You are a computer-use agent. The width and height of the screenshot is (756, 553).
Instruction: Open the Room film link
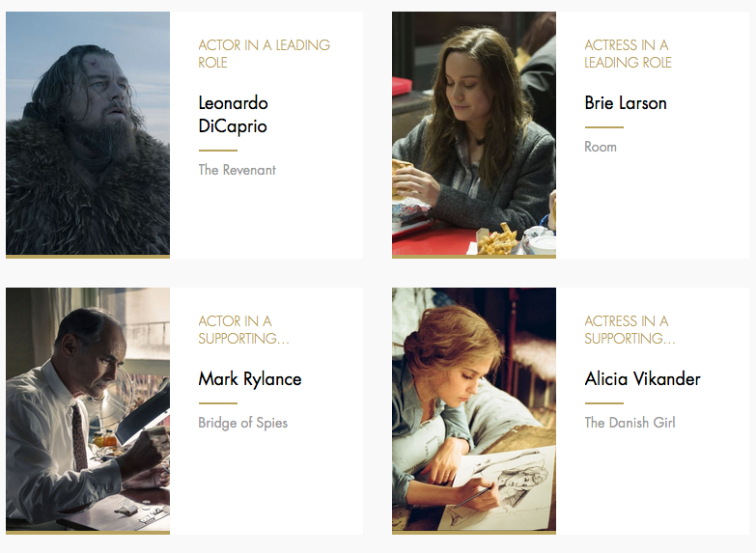[601, 147]
